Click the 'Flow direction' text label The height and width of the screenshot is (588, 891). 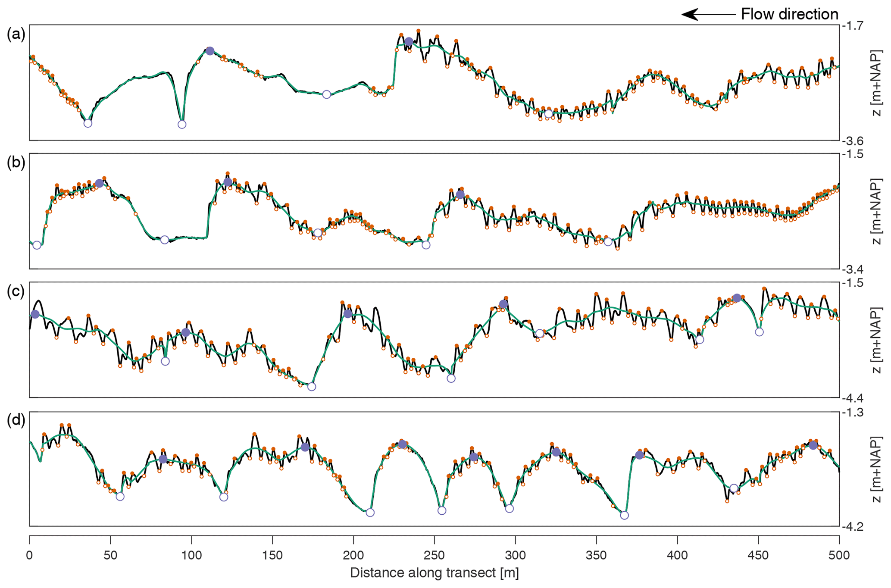coord(789,15)
